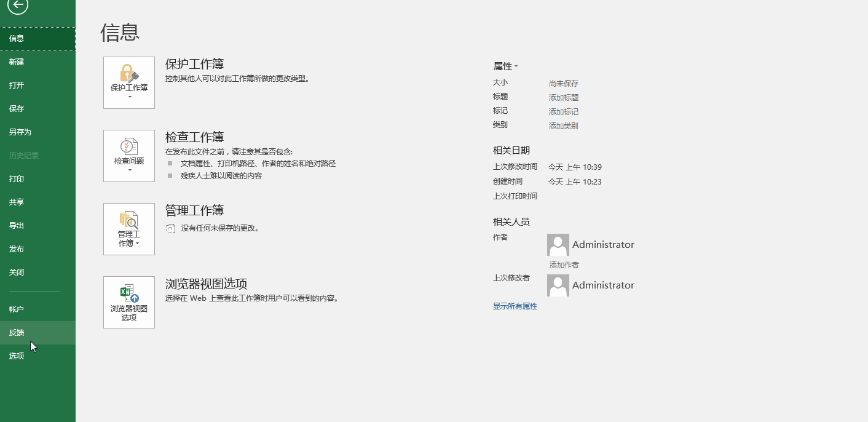This screenshot has height=422, width=868.
Task: Click 添加作者 to add an author
Action: (564, 264)
